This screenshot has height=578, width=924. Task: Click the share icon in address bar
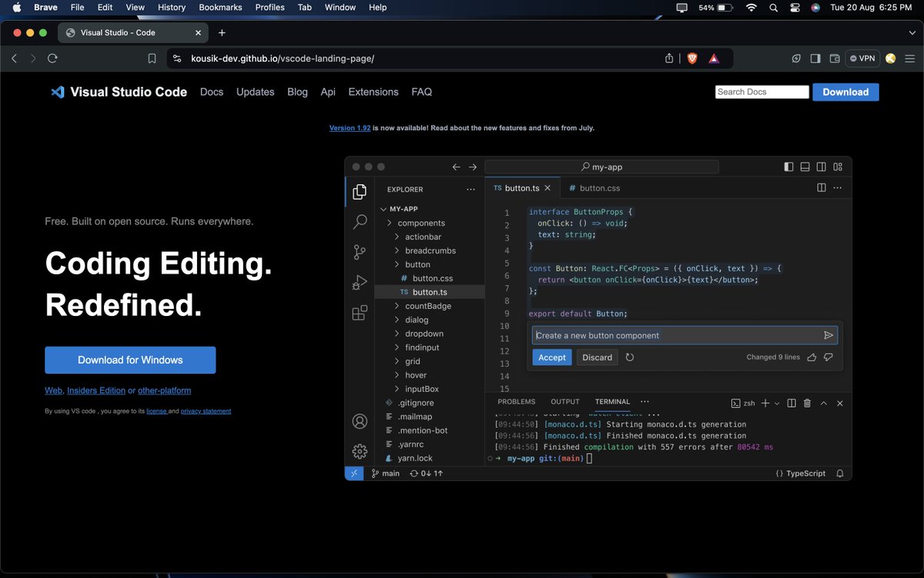point(670,59)
